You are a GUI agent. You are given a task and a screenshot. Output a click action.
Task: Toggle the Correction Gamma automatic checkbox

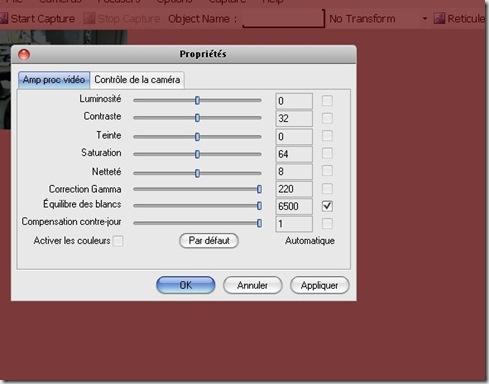(327, 189)
